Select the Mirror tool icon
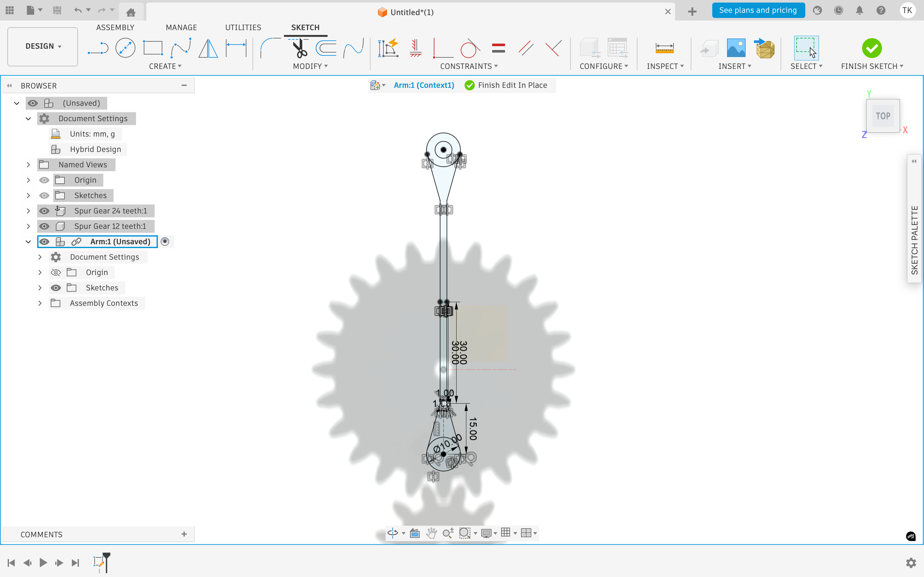The width and height of the screenshot is (924, 577). click(x=208, y=48)
